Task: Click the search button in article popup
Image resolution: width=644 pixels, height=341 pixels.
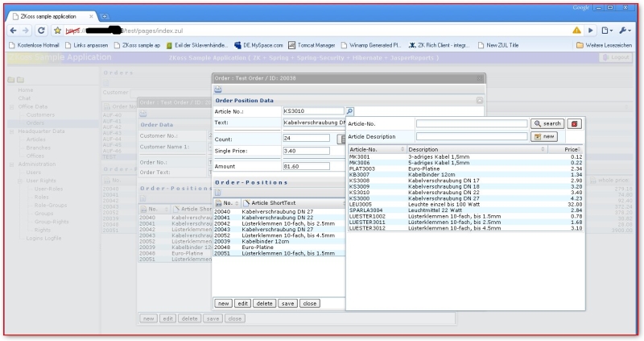Action: point(547,123)
